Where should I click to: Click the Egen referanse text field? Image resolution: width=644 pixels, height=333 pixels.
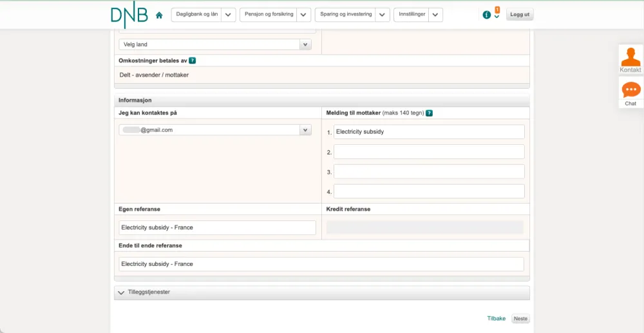point(218,228)
